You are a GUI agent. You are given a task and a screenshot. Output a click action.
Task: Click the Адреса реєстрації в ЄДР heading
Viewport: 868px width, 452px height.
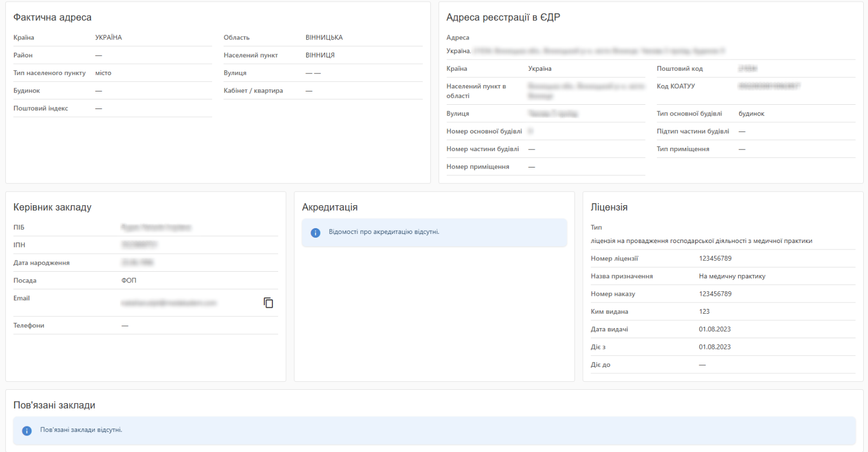pyautogui.click(x=503, y=18)
